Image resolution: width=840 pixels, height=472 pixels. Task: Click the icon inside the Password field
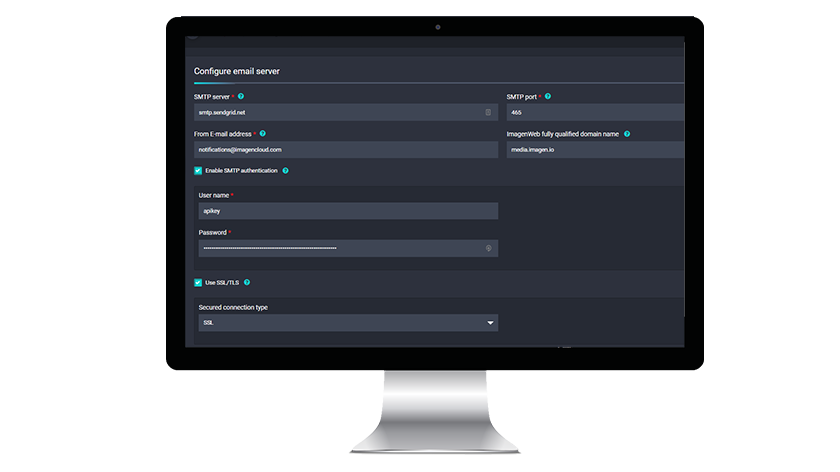489,248
